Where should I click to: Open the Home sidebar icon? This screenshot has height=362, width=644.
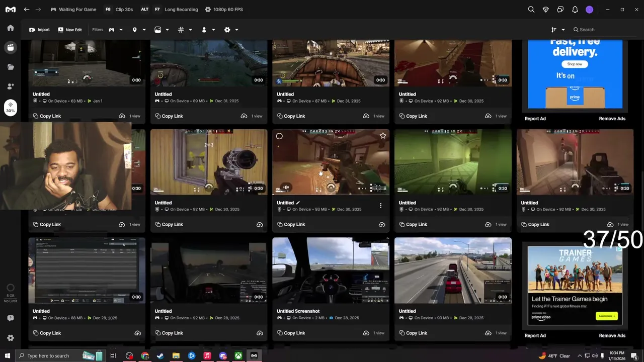pos(10,28)
